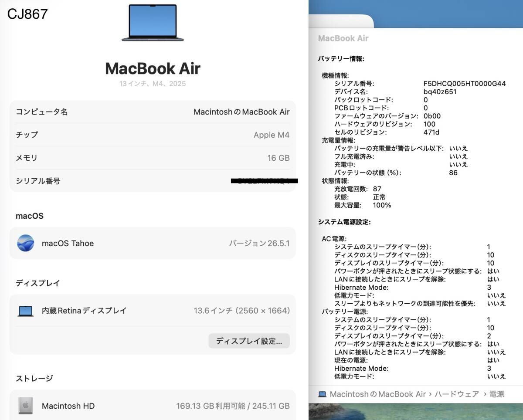Screen dimensions: 523x420
Task: Open ディスプレイ設定... button
Action: pos(249,341)
